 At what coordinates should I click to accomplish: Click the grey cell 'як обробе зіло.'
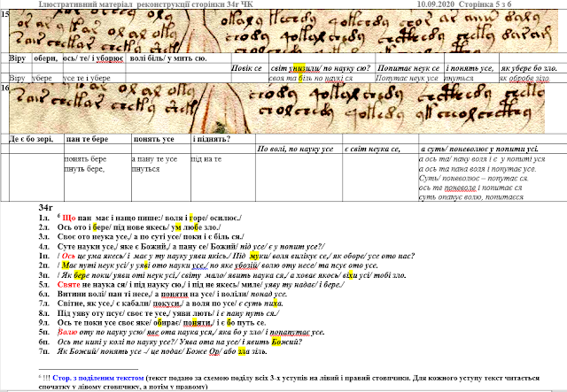525,78
